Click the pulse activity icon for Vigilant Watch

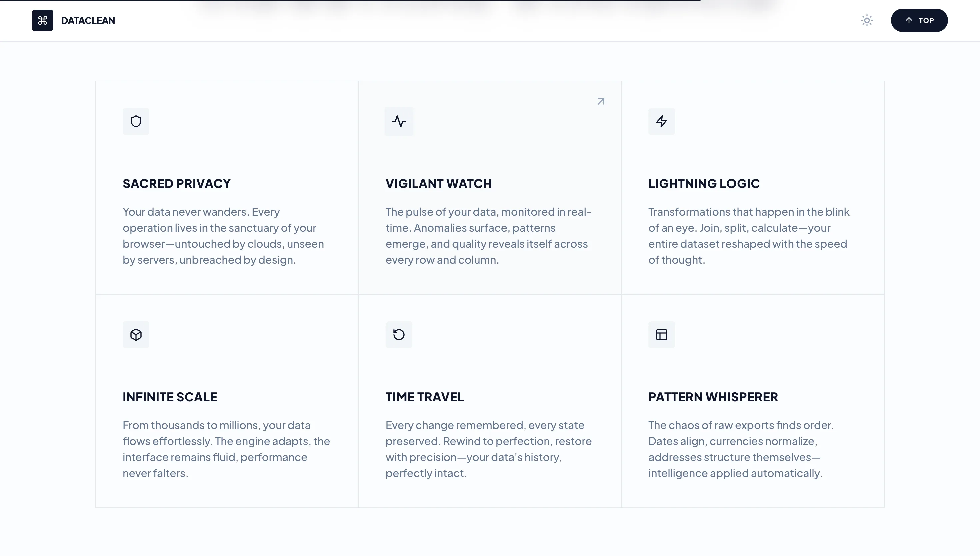[x=399, y=121]
